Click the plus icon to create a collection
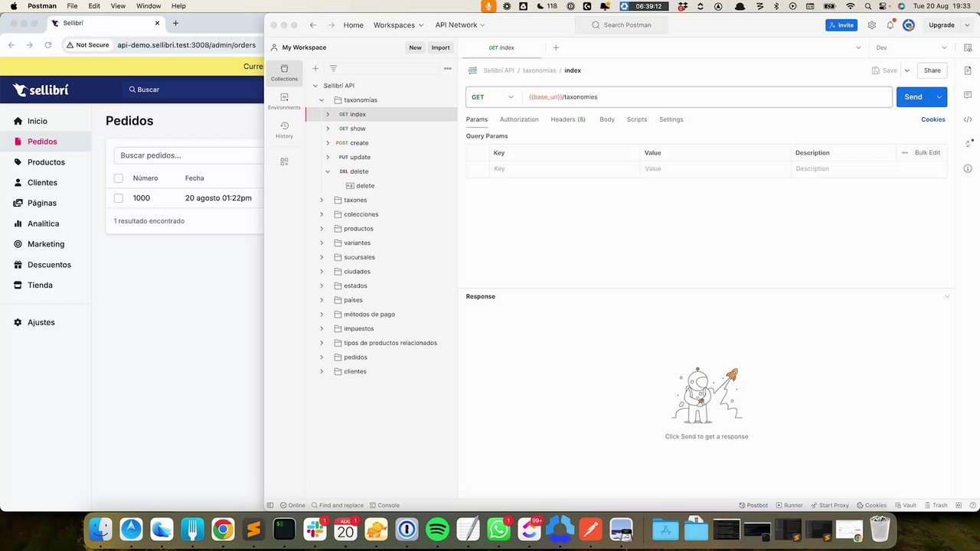 315,68
